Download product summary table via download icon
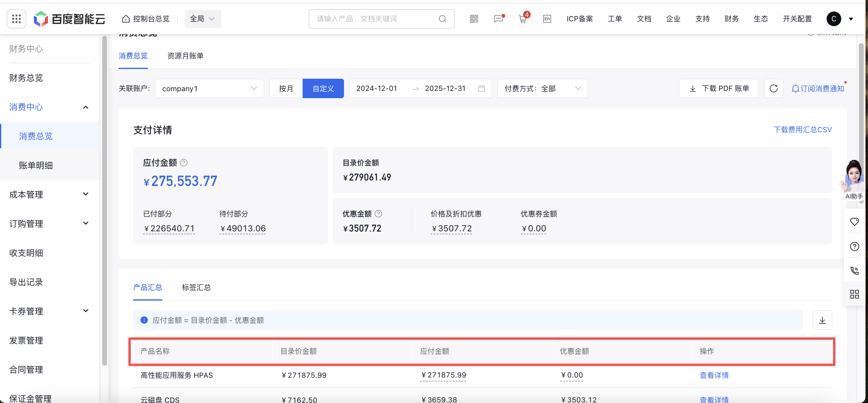 pos(822,320)
